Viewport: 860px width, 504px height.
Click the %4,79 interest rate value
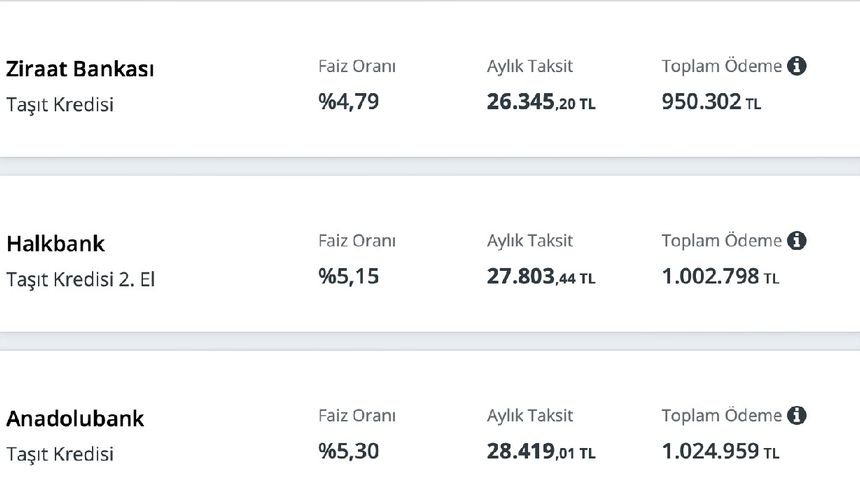tap(349, 101)
